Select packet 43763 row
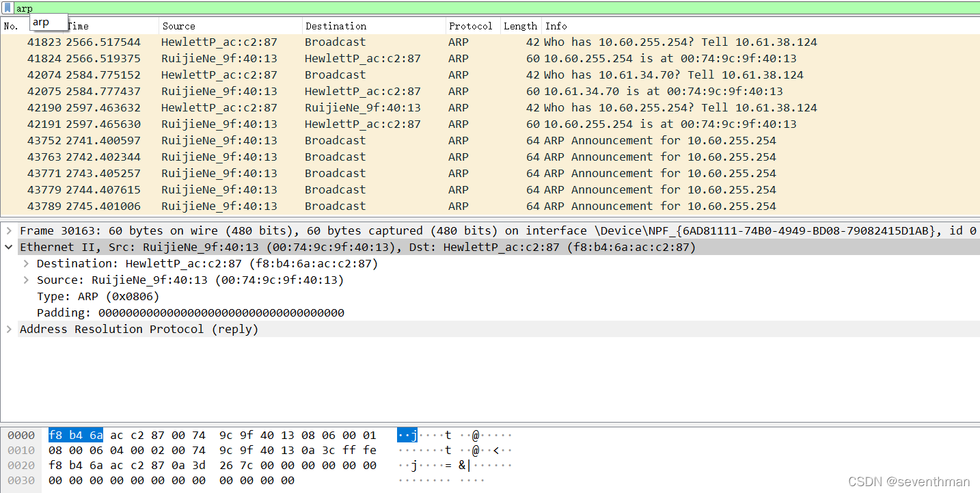Image resolution: width=980 pixels, height=493 pixels. pyautogui.click(x=490, y=157)
